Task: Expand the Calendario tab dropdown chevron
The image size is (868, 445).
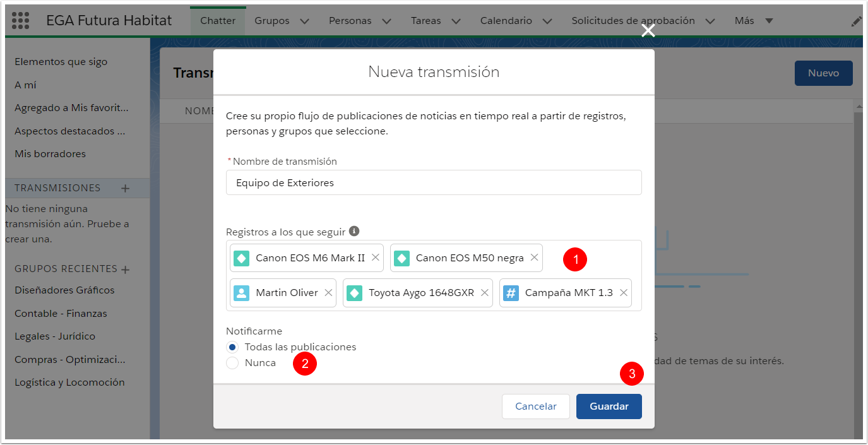Action: coord(547,21)
